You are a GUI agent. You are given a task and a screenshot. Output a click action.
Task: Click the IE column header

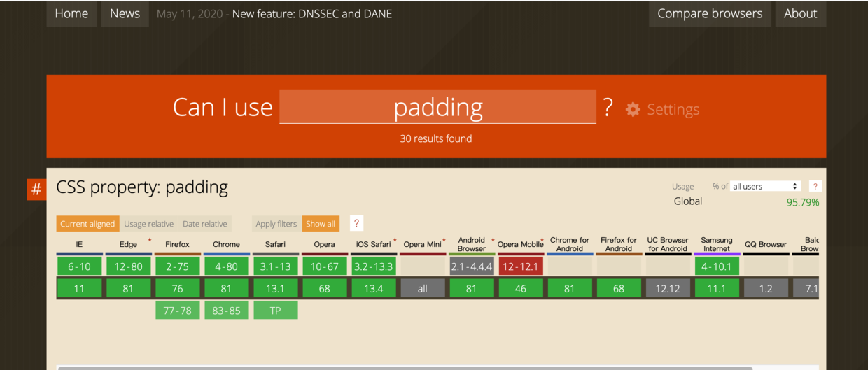(79, 244)
